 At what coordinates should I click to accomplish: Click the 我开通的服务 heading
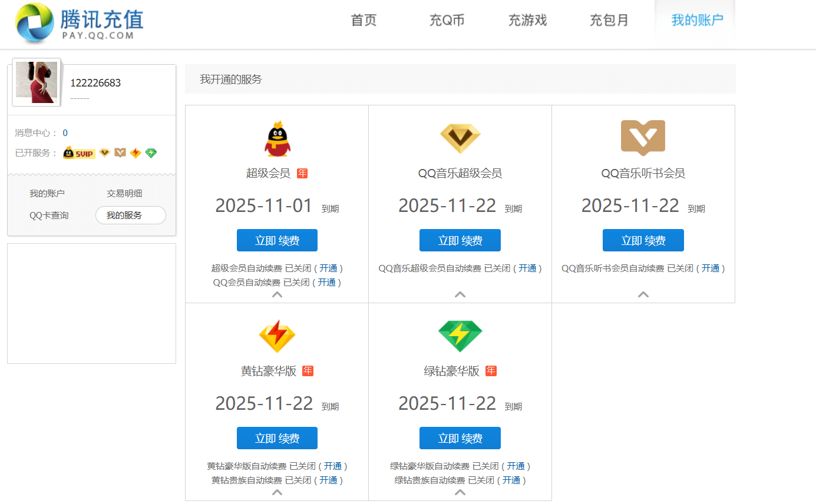click(231, 79)
